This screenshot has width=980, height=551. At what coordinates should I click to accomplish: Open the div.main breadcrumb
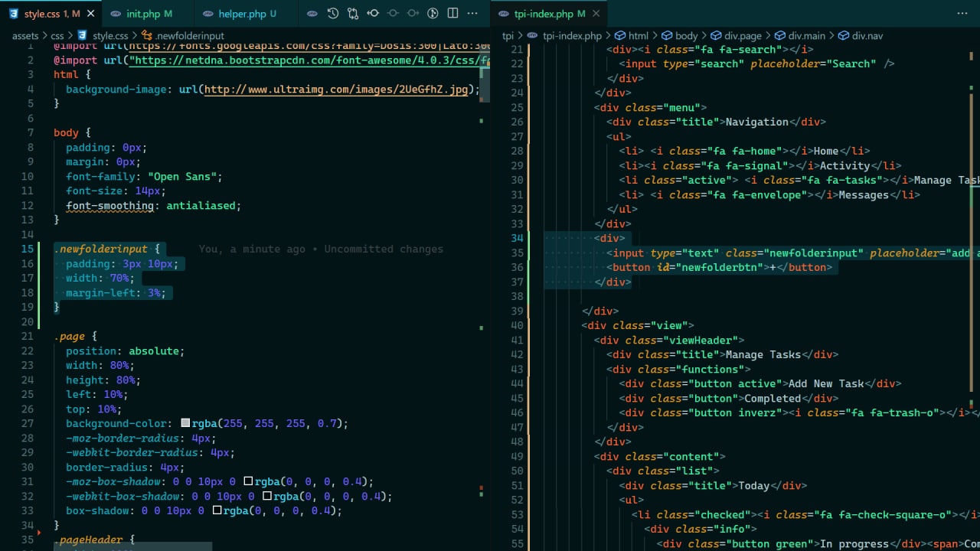click(x=806, y=36)
